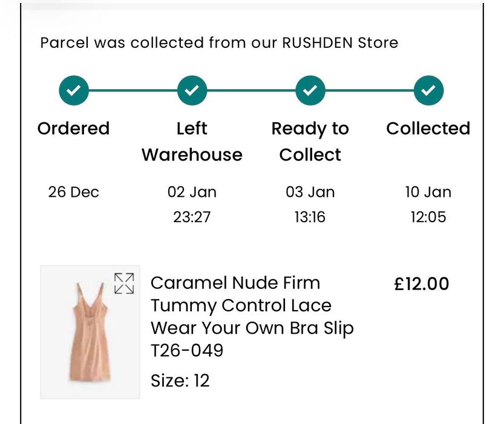Click the £12.00 item price
The image size is (504, 424).
(422, 283)
